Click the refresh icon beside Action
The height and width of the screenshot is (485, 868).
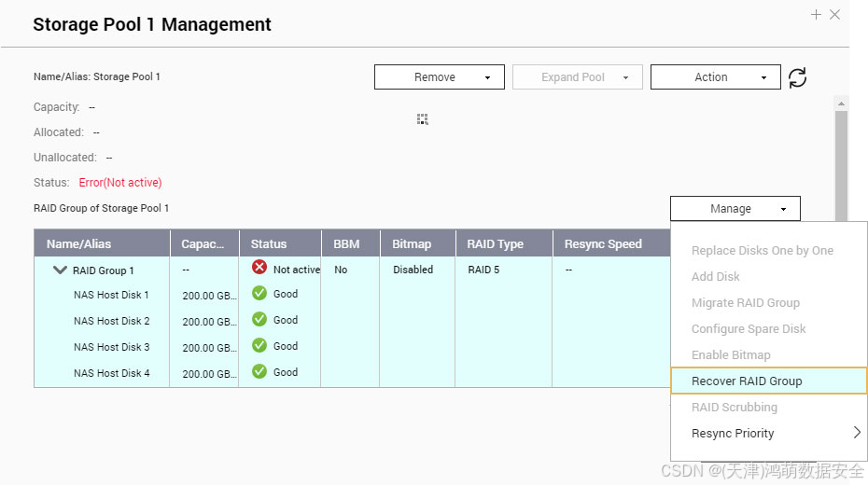(x=797, y=77)
